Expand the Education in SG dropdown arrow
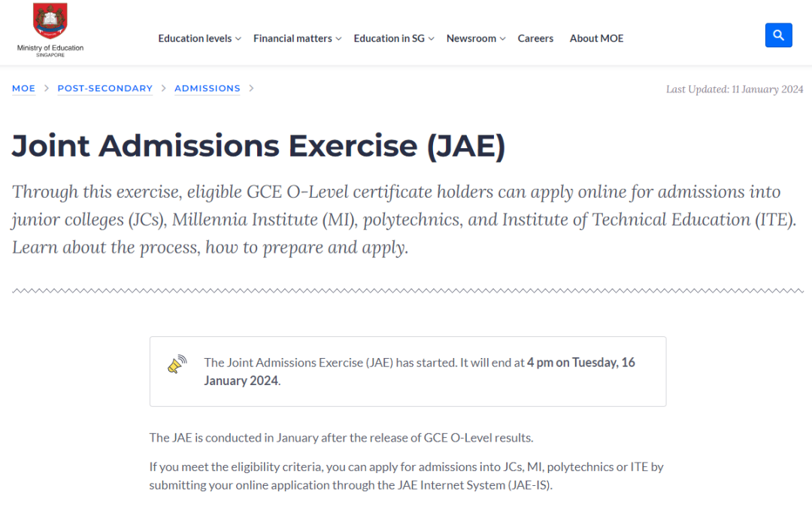This screenshot has height=513, width=812. coord(432,39)
